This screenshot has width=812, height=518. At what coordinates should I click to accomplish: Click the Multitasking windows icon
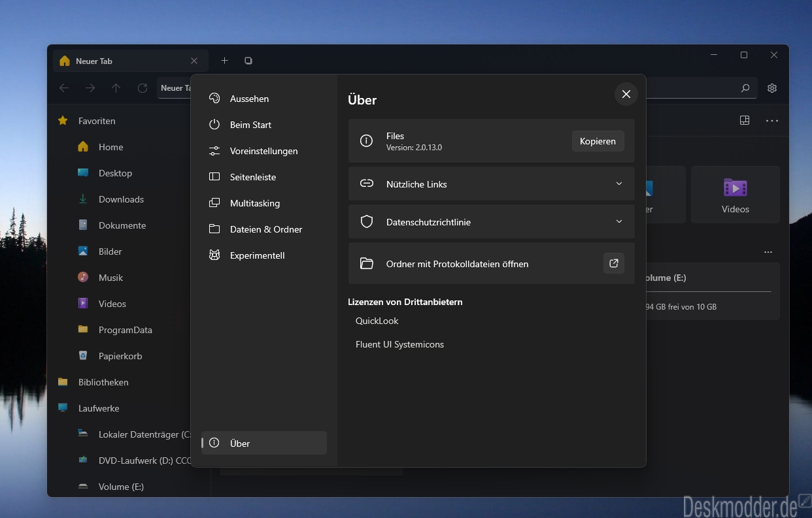[x=214, y=202]
